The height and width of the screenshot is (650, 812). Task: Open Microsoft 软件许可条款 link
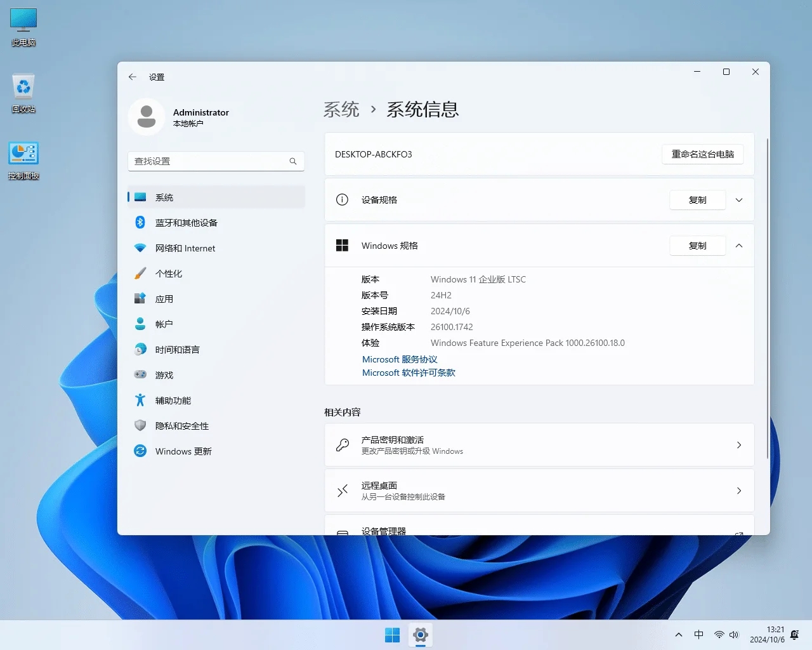(409, 373)
